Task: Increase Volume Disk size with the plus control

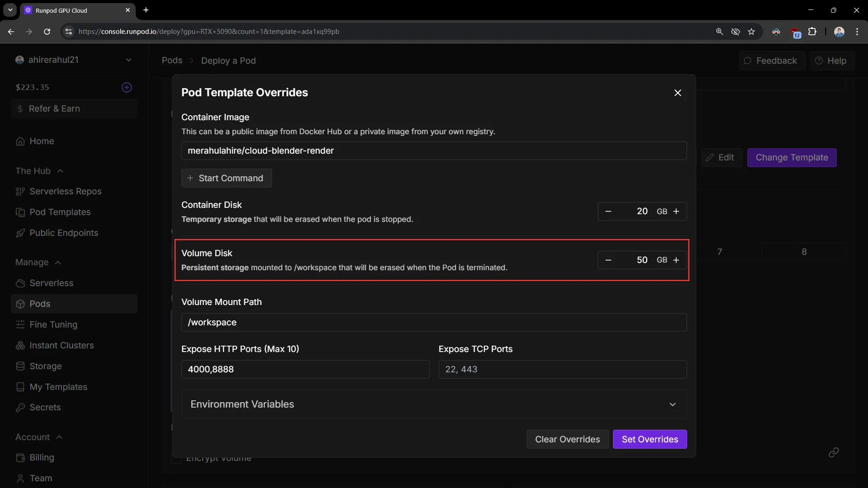Action: click(x=676, y=260)
